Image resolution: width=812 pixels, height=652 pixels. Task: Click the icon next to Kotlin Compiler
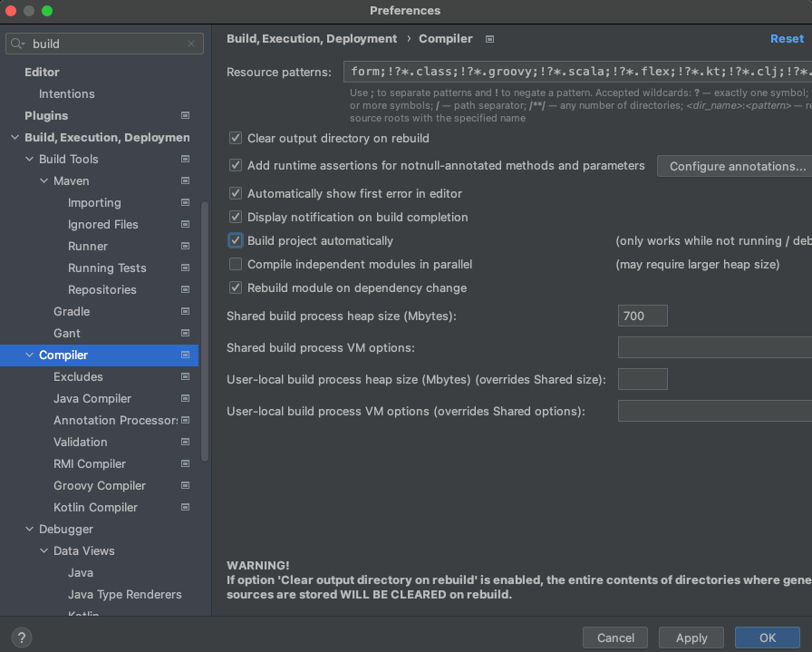coord(185,507)
